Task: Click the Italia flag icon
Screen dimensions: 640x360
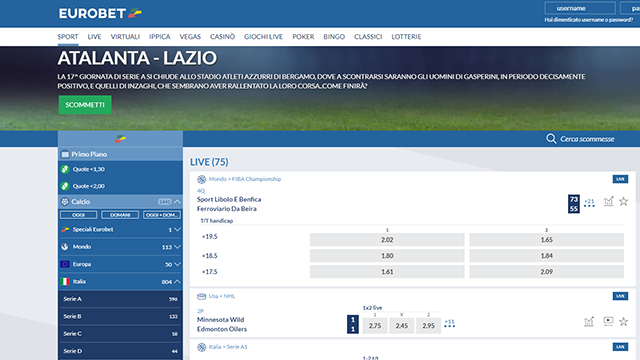Action: 65,282
